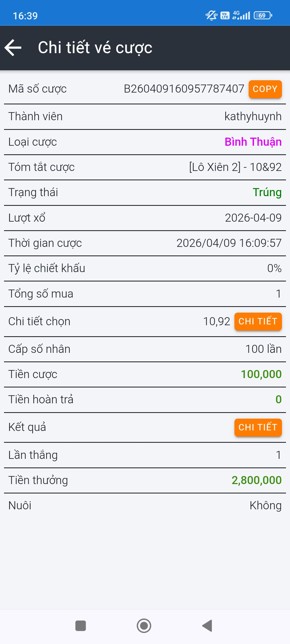Open CHI TIẾT for Chi tiết chọn
290x644 pixels.
pyautogui.click(x=258, y=321)
